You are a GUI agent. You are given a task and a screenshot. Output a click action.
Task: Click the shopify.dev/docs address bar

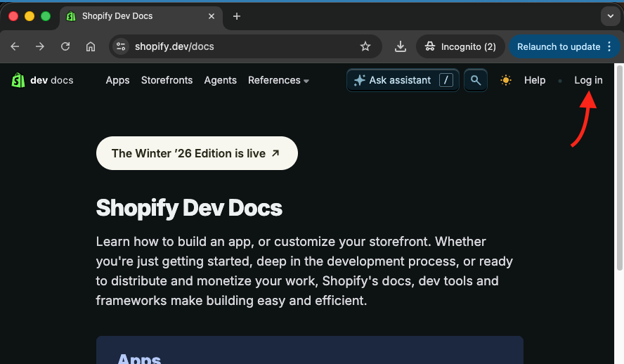(x=239, y=46)
